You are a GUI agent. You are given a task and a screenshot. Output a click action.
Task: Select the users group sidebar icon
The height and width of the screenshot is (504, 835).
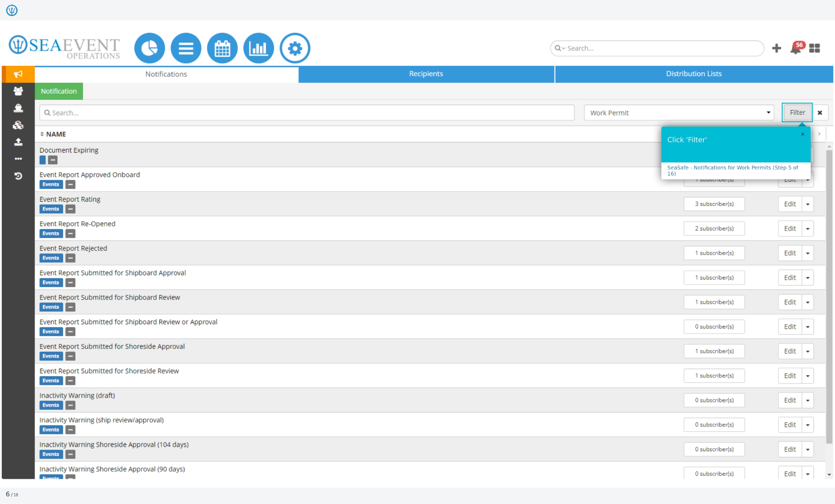click(18, 91)
